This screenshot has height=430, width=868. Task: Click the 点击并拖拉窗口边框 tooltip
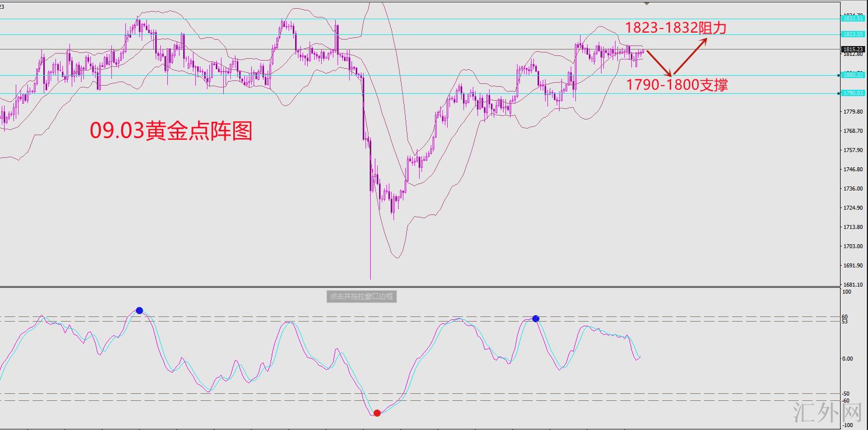tap(361, 296)
